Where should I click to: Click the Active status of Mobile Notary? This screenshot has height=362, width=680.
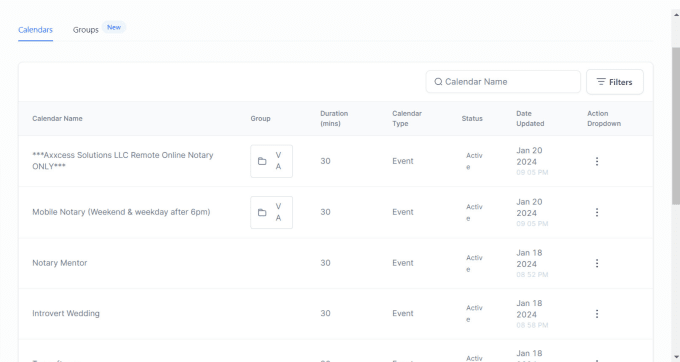[x=474, y=212]
